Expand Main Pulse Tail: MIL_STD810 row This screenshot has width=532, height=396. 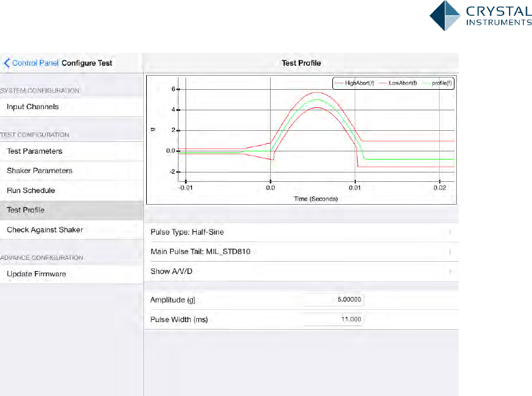click(301, 252)
